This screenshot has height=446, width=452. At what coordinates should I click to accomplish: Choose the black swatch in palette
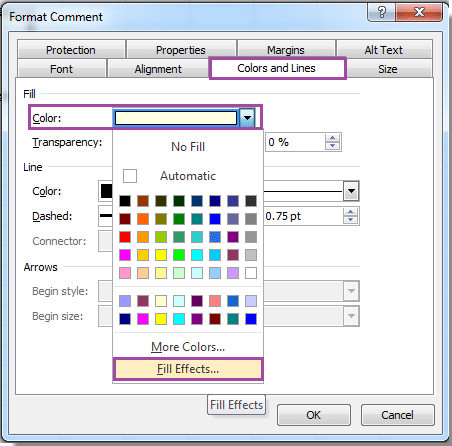click(x=125, y=201)
